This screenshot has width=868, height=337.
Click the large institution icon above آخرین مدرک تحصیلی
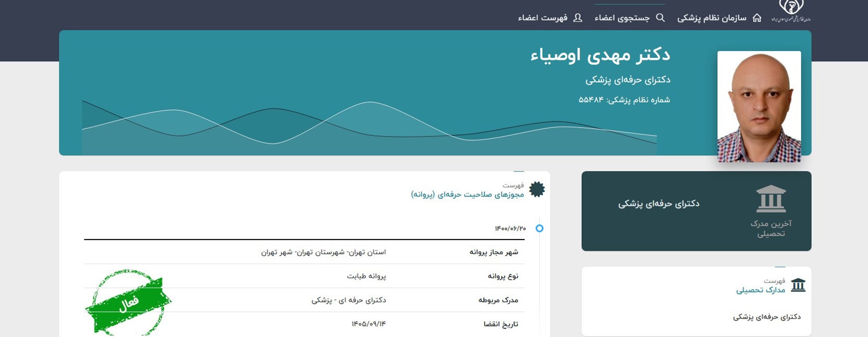[x=771, y=199]
